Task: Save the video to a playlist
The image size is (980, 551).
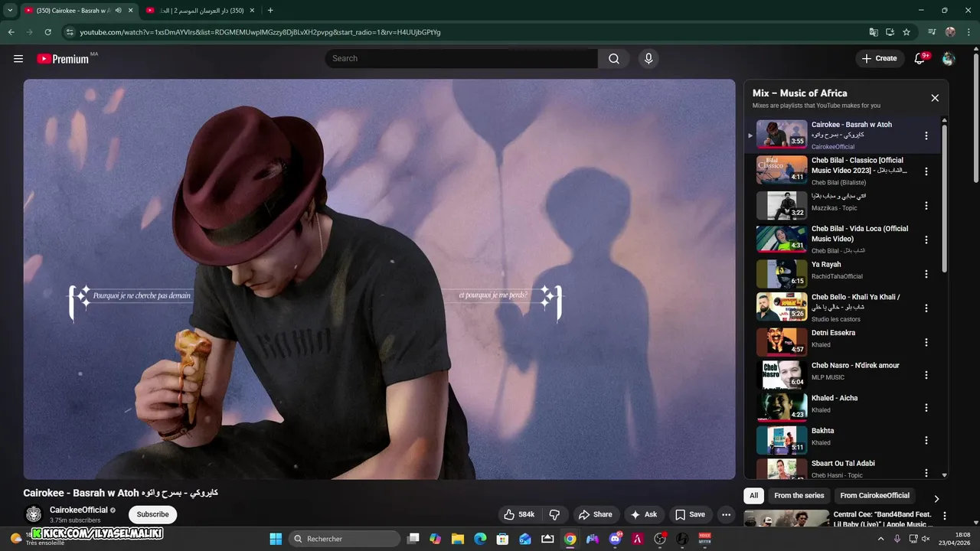Action: pos(690,514)
